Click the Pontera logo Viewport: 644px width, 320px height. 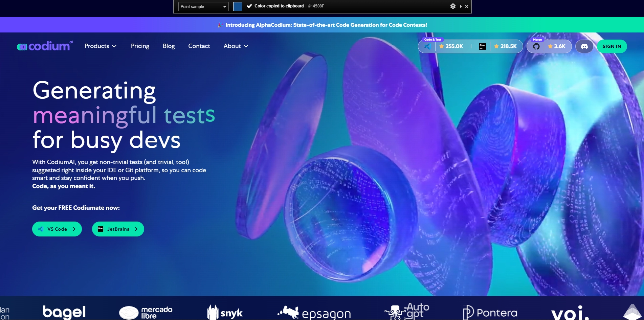point(490,312)
